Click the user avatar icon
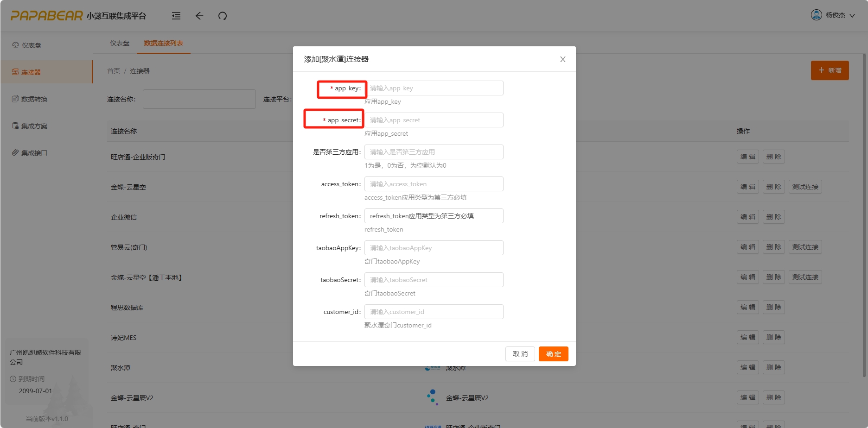This screenshot has height=428, width=868. (816, 15)
